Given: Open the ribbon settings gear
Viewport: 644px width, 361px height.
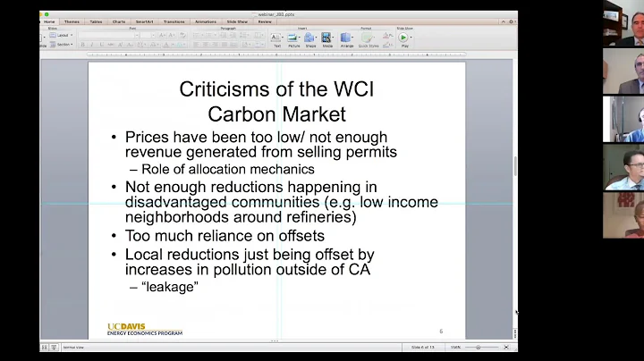Looking at the screenshot, I should pyautogui.click(x=511, y=21).
